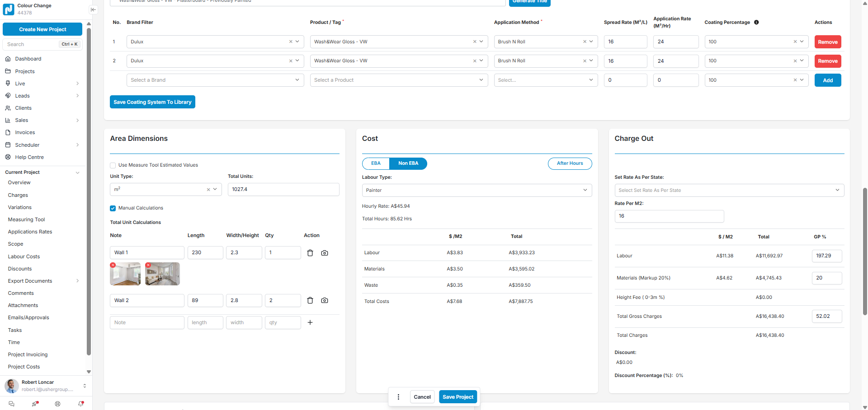Expand the Set Rate As Per State dropdown

click(x=729, y=190)
